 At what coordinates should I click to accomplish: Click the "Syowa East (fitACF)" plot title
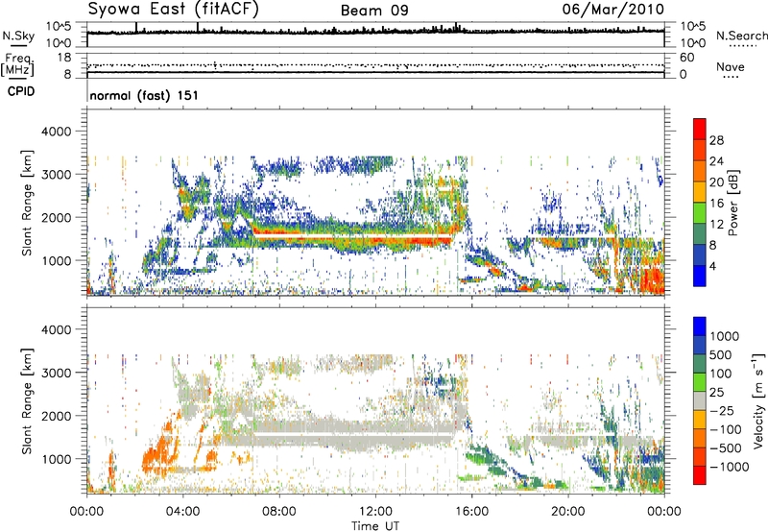[173, 10]
